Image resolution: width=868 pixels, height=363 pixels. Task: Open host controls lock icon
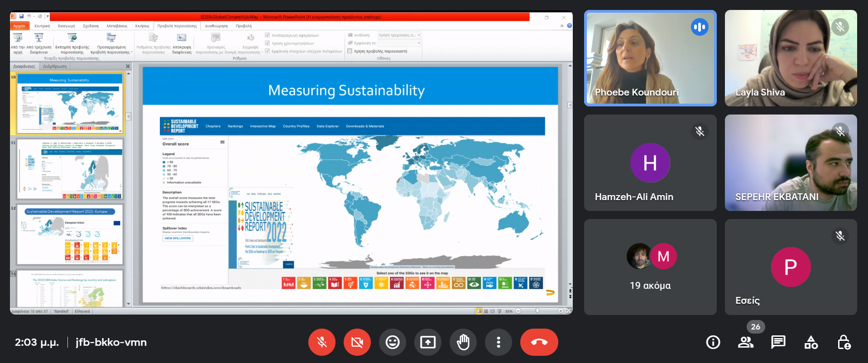click(844, 342)
